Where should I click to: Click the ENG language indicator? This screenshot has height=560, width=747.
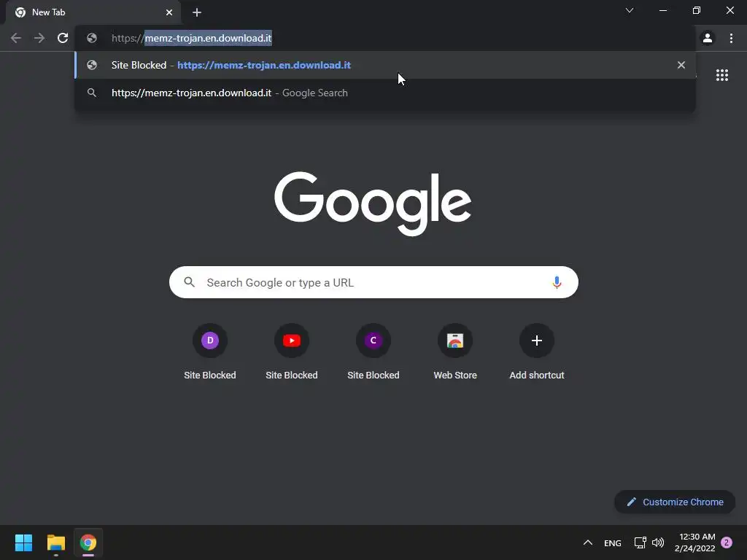613,542
